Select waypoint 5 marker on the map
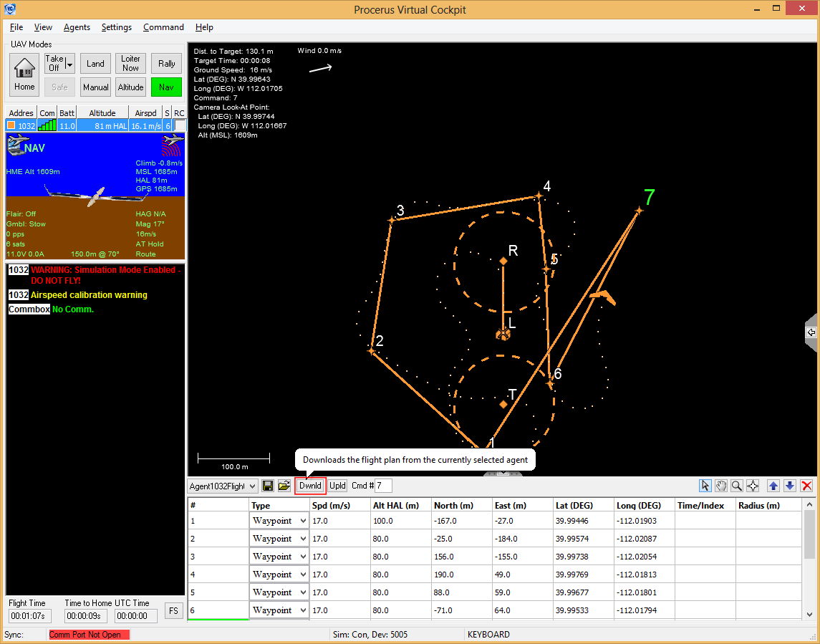The image size is (820, 644). (546, 269)
